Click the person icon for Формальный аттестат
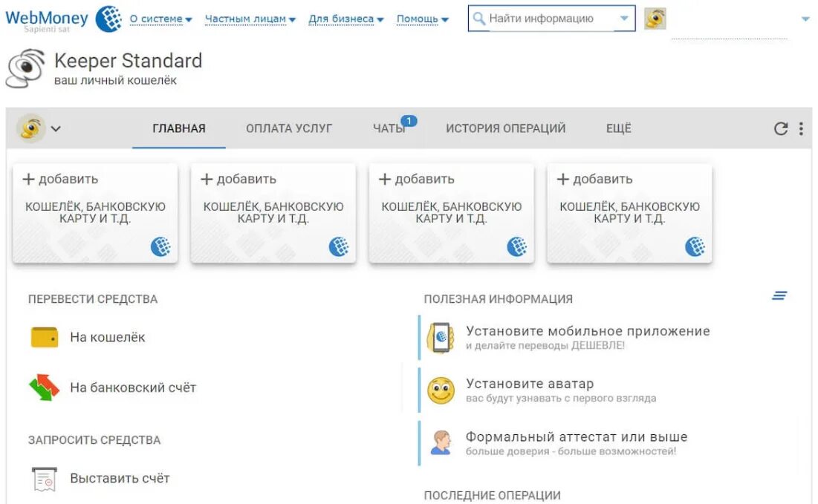The height and width of the screenshot is (504, 818). [441, 442]
